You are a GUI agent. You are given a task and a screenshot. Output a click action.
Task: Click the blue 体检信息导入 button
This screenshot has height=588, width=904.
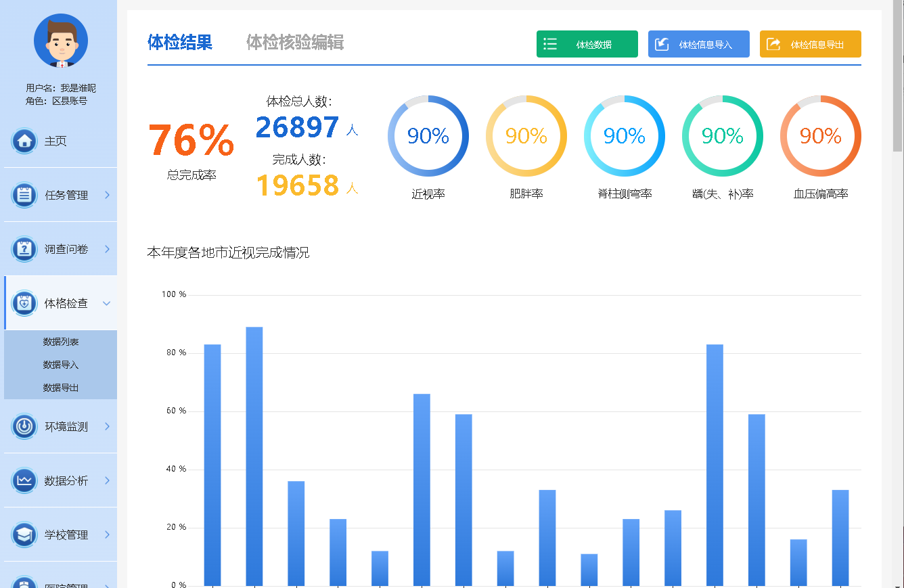[x=699, y=44]
